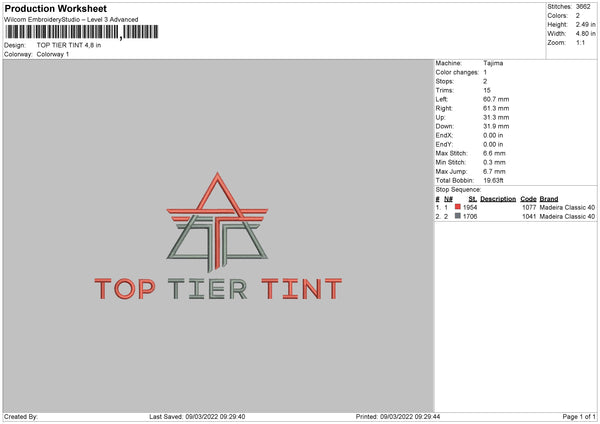Click the Down value 31.9 mm
The height and width of the screenshot is (424, 600).
tap(496, 126)
